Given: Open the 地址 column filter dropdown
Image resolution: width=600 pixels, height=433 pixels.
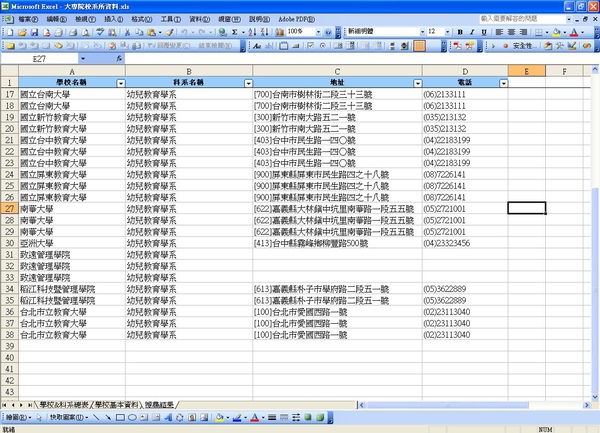Looking at the screenshot, I should pyautogui.click(x=418, y=83).
